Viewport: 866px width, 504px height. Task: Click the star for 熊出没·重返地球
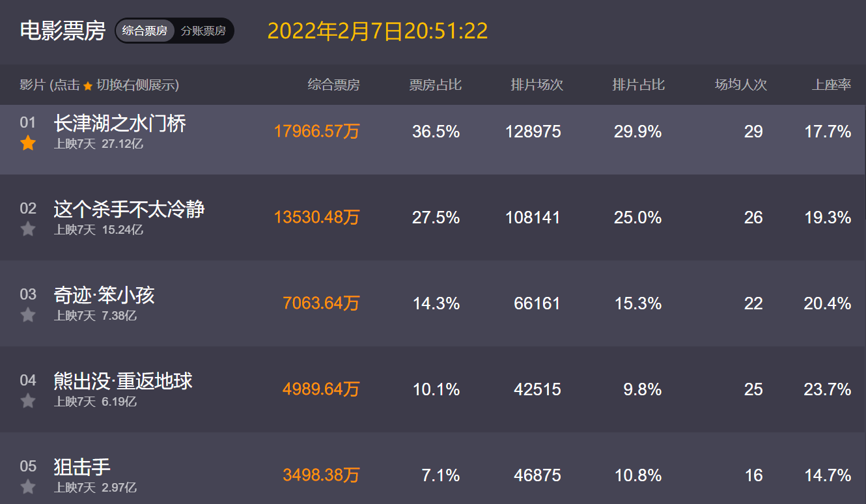click(x=28, y=401)
